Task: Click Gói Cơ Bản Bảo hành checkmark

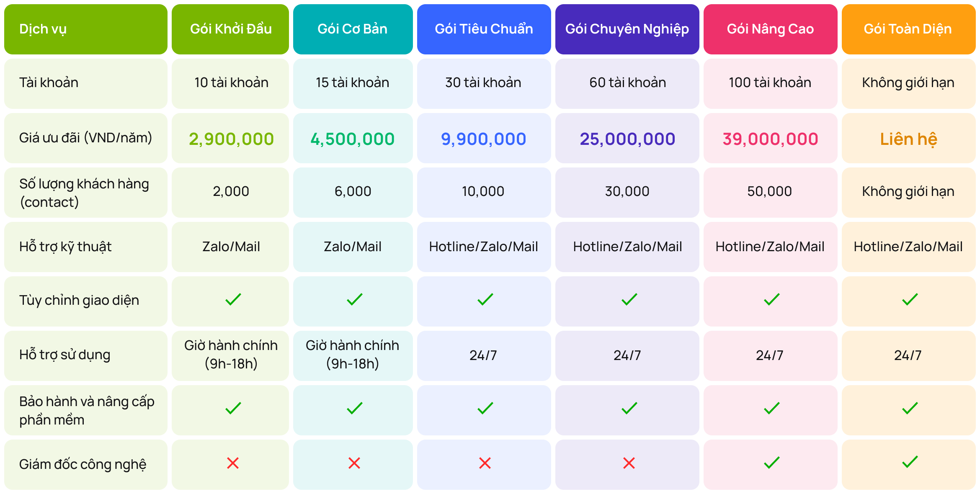Action: 354,408
